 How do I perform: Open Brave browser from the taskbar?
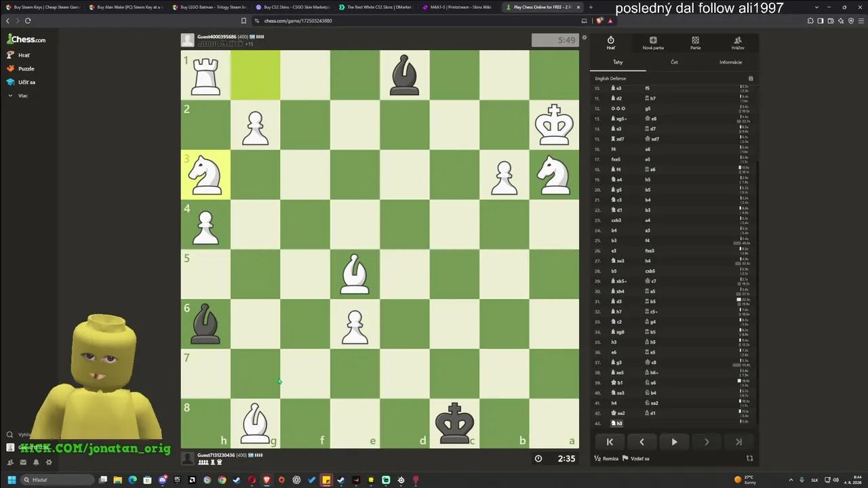(x=267, y=480)
